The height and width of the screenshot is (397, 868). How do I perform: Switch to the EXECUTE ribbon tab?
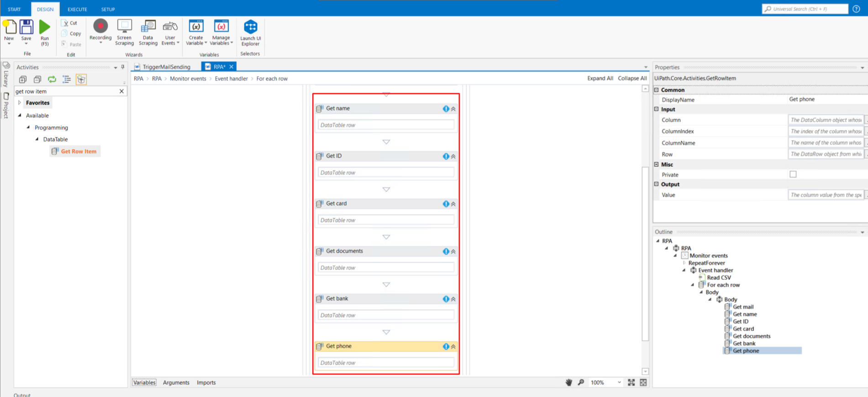tap(77, 9)
